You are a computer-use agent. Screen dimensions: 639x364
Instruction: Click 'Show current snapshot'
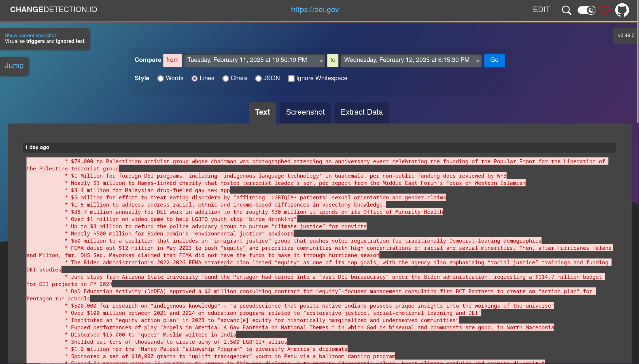30,35
